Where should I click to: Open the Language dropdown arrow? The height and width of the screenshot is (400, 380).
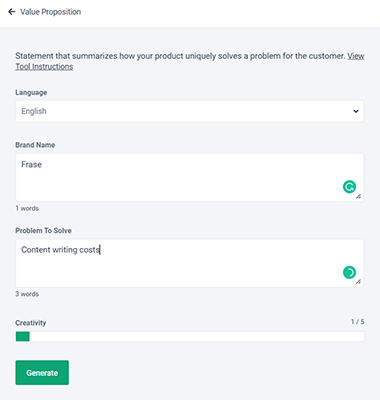(356, 111)
